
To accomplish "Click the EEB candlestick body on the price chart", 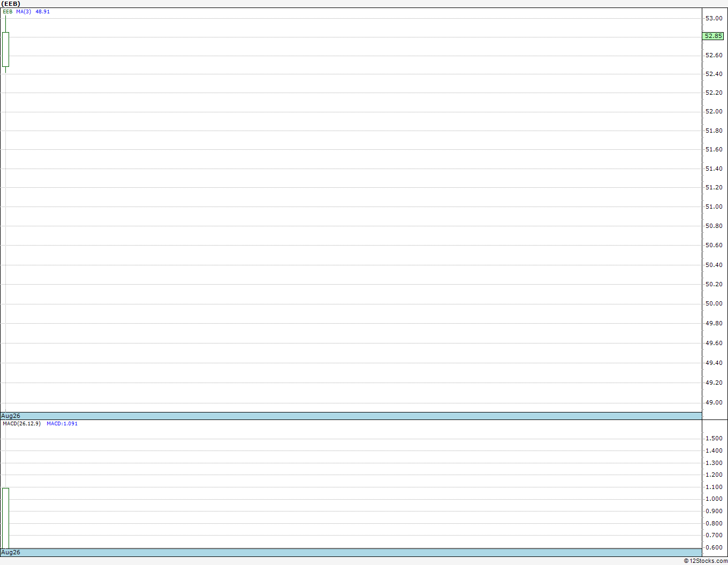I will click(x=5, y=49).
